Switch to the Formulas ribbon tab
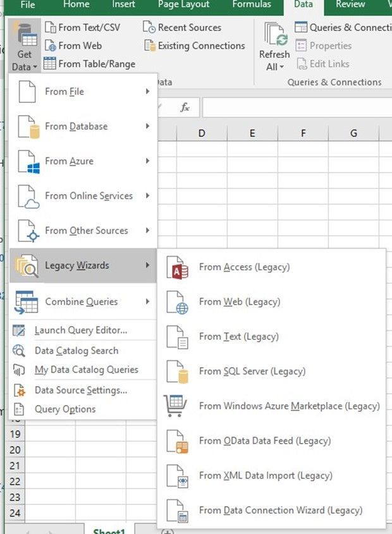The width and height of the screenshot is (392, 534). [x=252, y=4]
